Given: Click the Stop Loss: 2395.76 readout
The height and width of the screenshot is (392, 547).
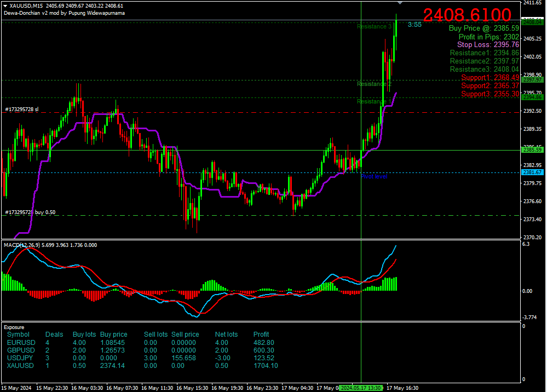Looking at the screenshot, I should coord(488,45).
